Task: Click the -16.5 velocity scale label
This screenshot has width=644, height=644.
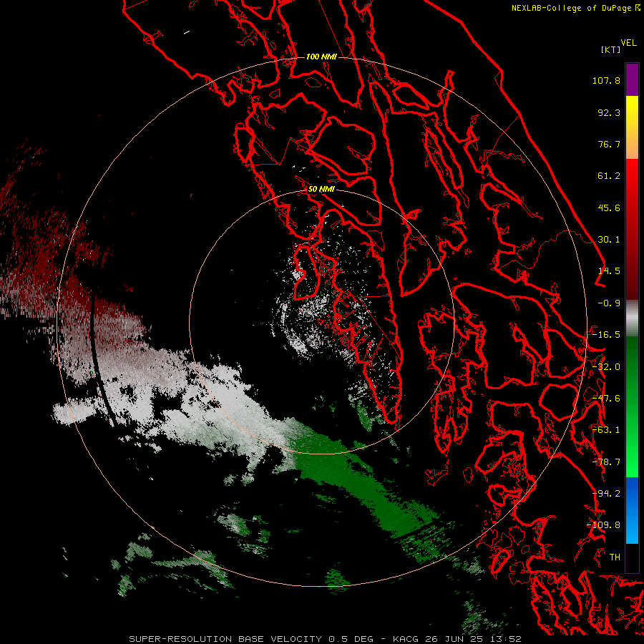Action: (606, 335)
